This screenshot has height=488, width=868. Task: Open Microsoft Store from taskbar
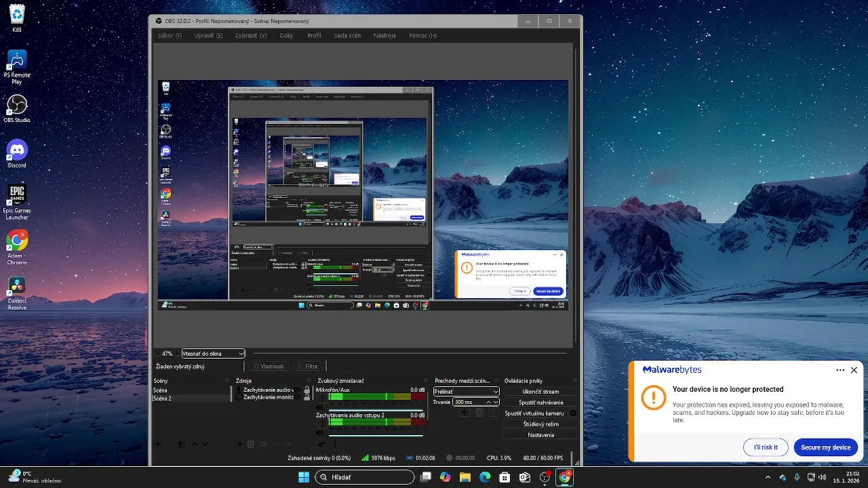pyautogui.click(x=505, y=477)
